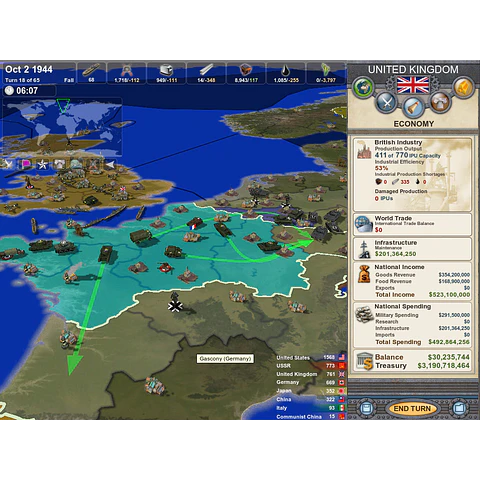Click the money bag National Income icon

(364, 274)
